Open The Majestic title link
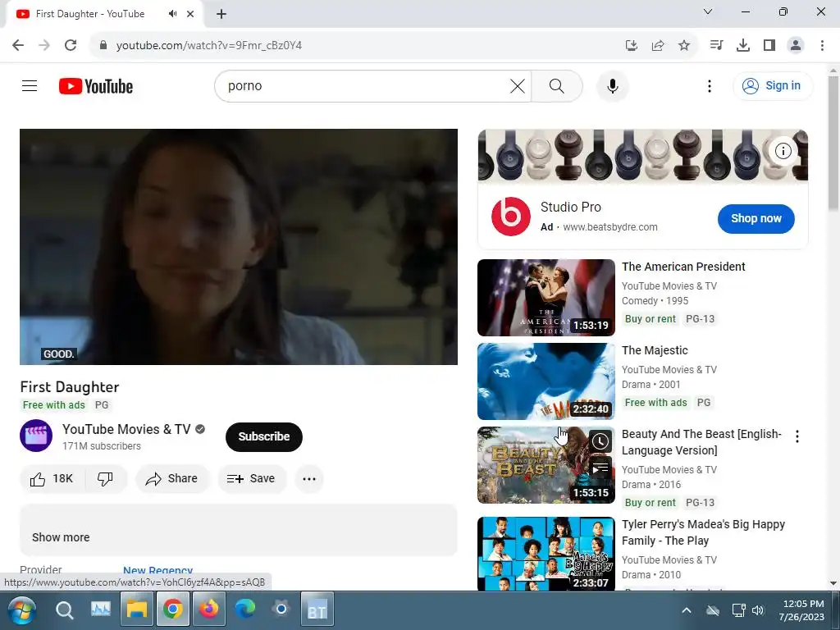Viewport: 840px width, 630px height. pos(655,350)
